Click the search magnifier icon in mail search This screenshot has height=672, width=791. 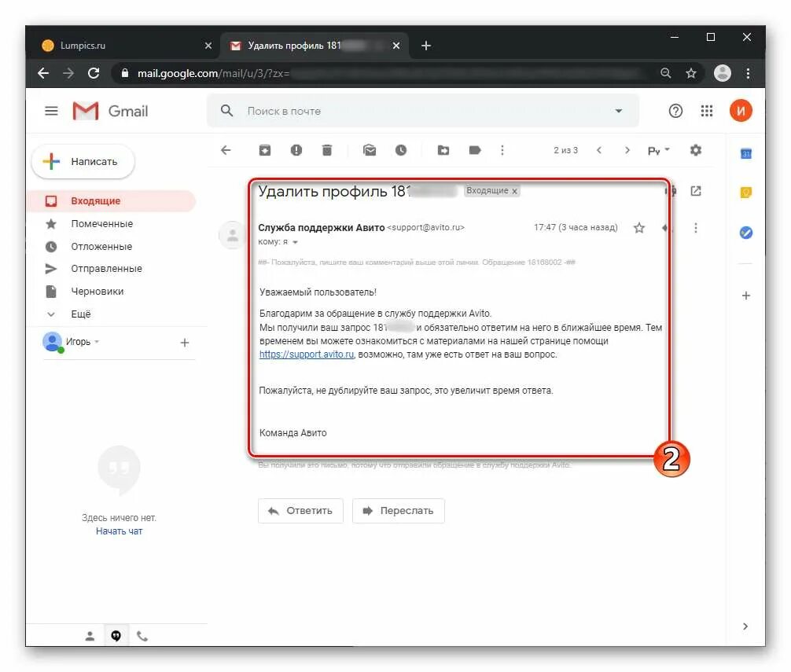click(227, 111)
